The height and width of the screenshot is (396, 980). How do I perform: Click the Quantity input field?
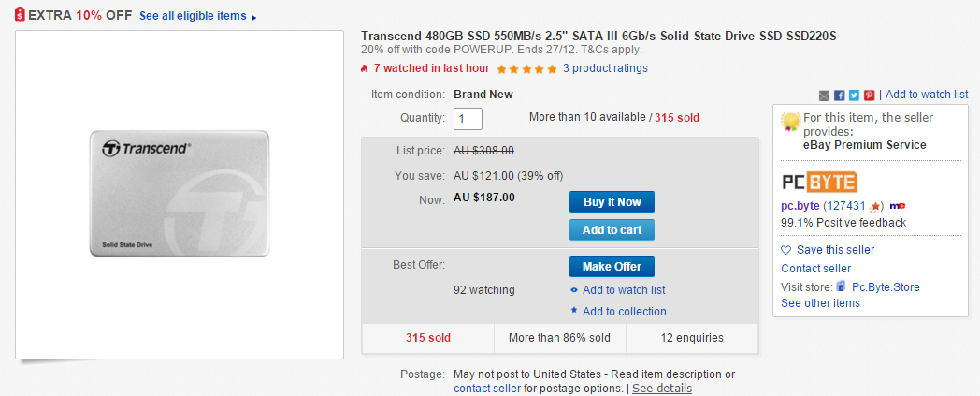468,118
